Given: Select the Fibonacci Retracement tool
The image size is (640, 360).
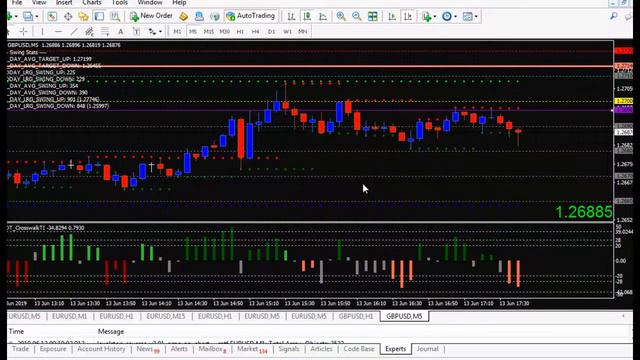Looking at the screenshot, I should (x=105, y=31).
